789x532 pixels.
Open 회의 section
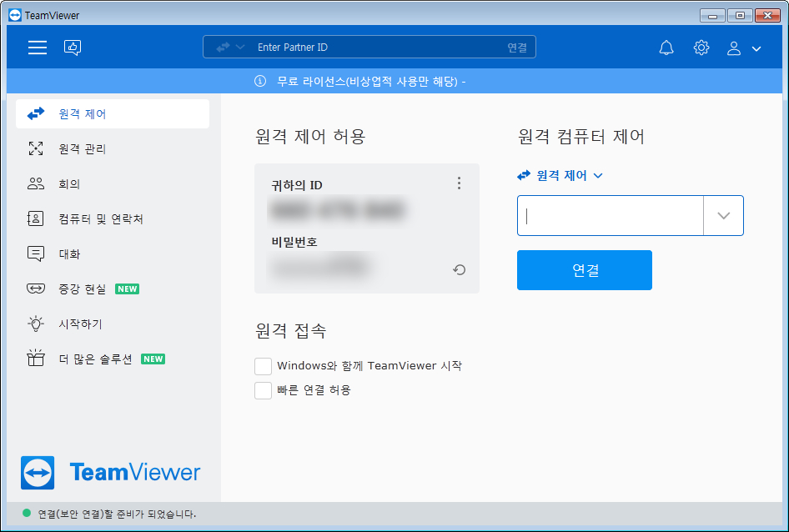tap(113, 183)
